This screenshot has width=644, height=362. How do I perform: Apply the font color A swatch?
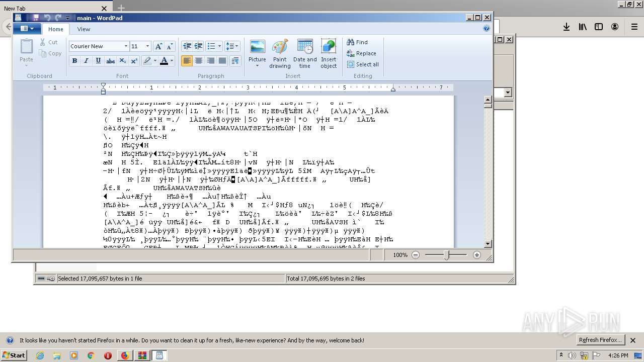click(x=164, y=61)
